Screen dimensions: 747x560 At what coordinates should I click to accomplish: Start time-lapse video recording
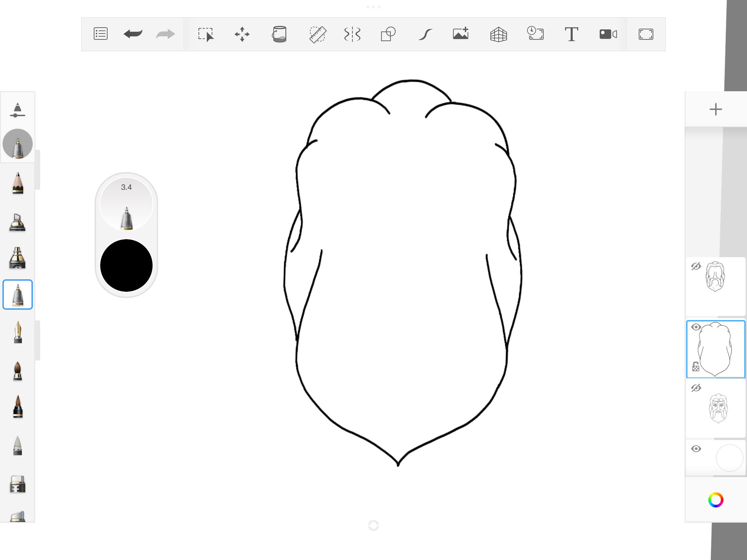click(x=608, y=34)
